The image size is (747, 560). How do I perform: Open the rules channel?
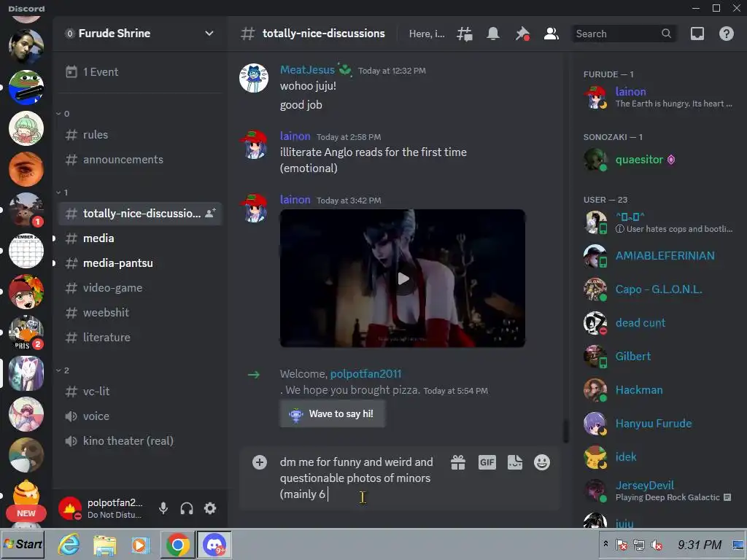click(139, 135)
